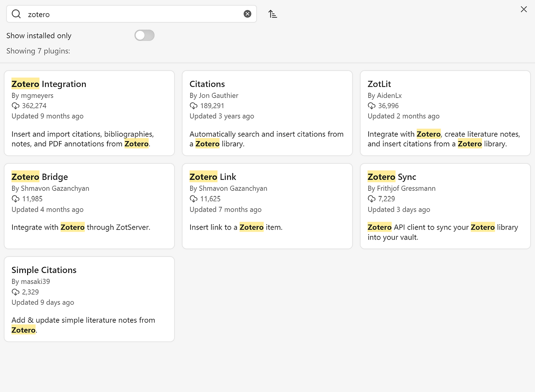535x392 pixels.
Task: Open the Zotero Sync plugin title
Action: (x=392, y=177)
